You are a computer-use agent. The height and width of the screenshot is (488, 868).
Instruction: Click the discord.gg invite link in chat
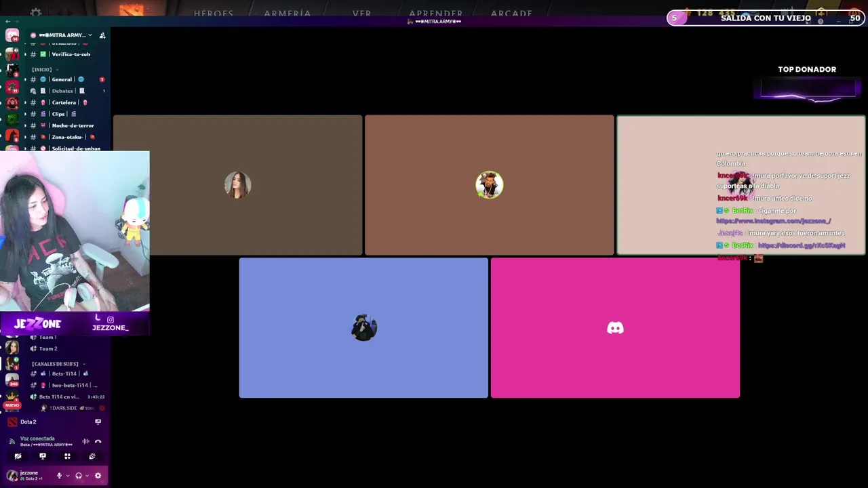click(x=802, y=245)
